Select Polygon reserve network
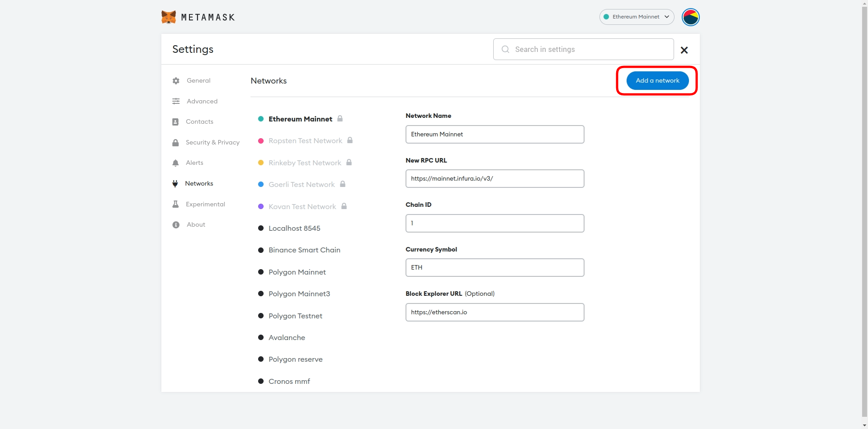The height and width of the screenshot is (429, 868). tap(296, 359)
